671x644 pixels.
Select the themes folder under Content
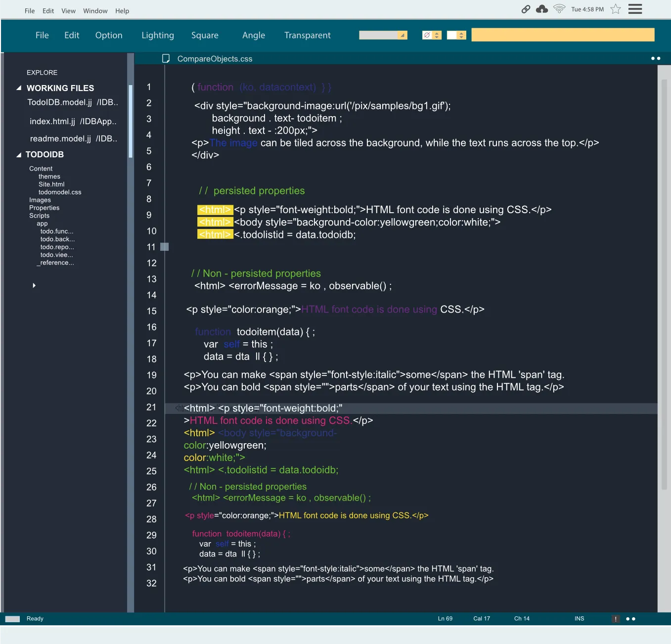(x=49, y=177)
